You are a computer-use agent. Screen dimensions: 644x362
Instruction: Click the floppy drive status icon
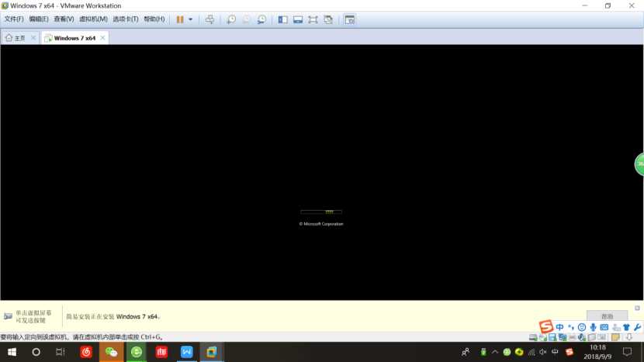tap(552, 337)
